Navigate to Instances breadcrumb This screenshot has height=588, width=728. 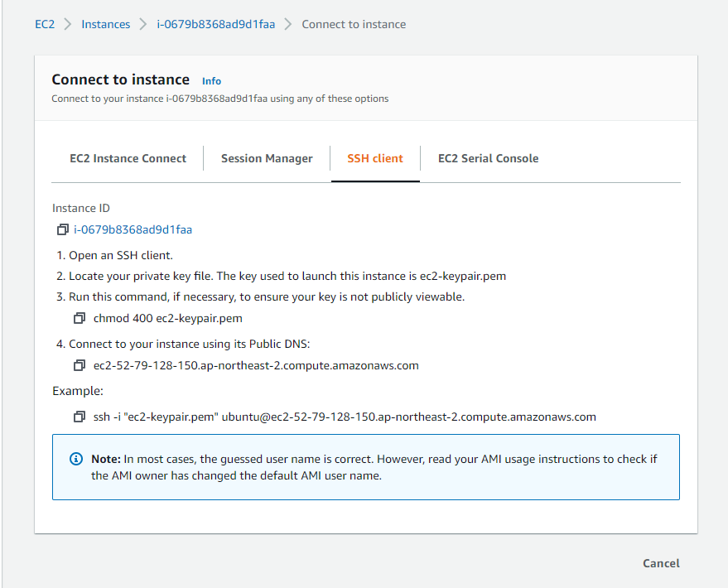[105, 24]
